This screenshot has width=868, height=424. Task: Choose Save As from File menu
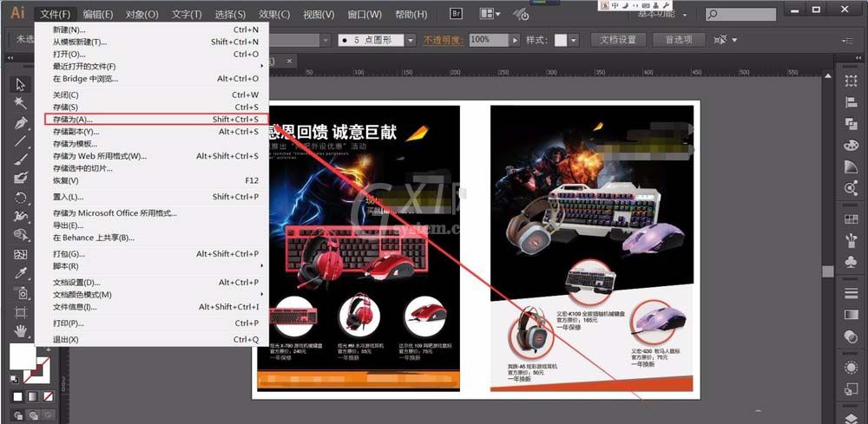155,120
